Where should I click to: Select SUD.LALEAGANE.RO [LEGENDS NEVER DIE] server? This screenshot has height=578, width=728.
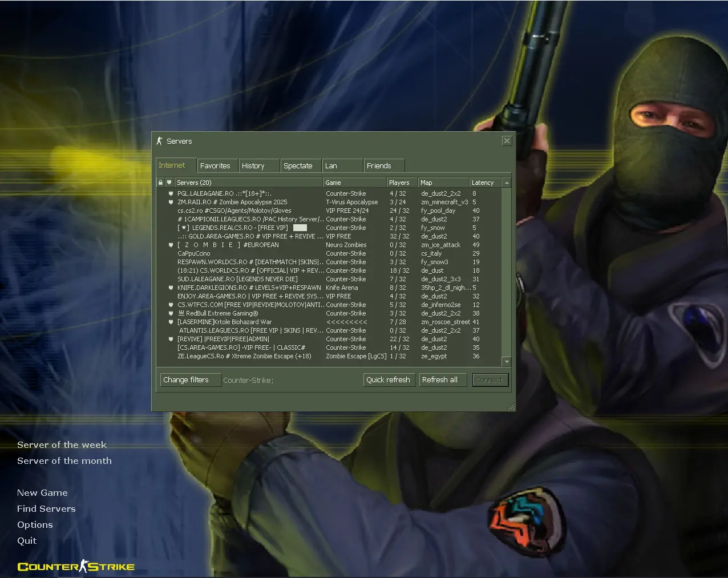pyautogui.click(x=329, y=279)
